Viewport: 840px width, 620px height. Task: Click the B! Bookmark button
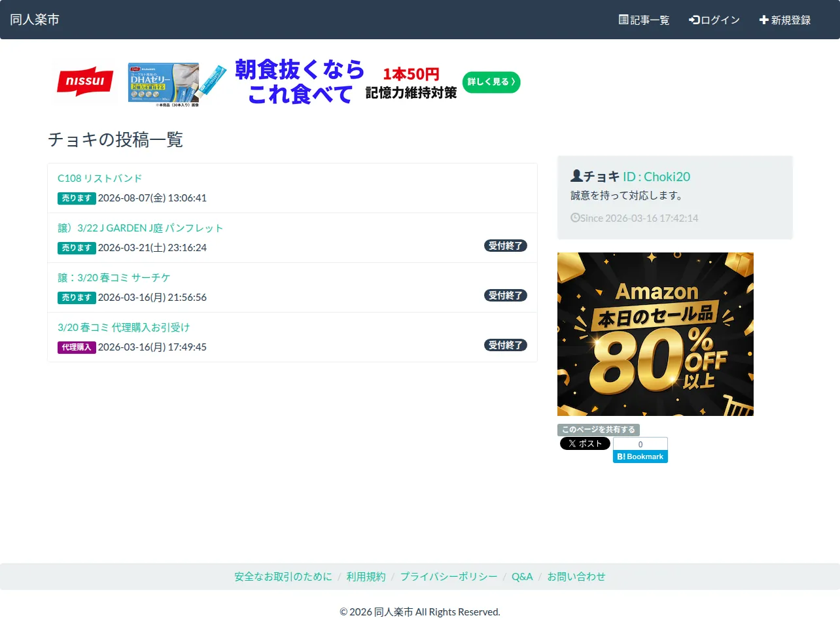(640, 456)
